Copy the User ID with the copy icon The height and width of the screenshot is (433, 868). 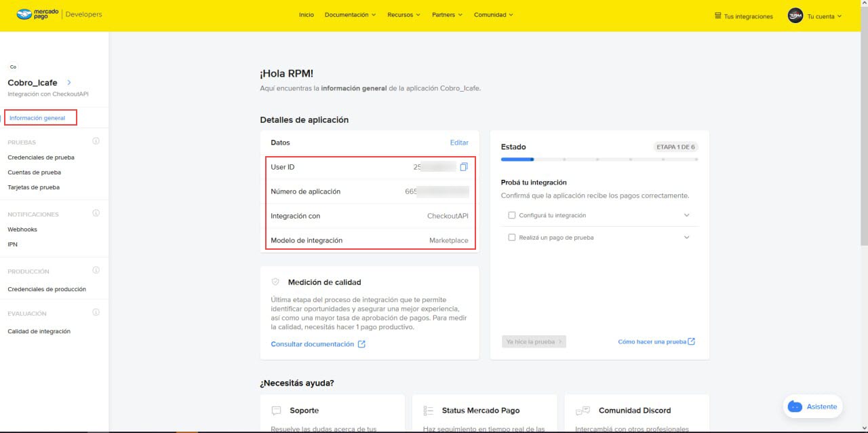tap(464, 167)
